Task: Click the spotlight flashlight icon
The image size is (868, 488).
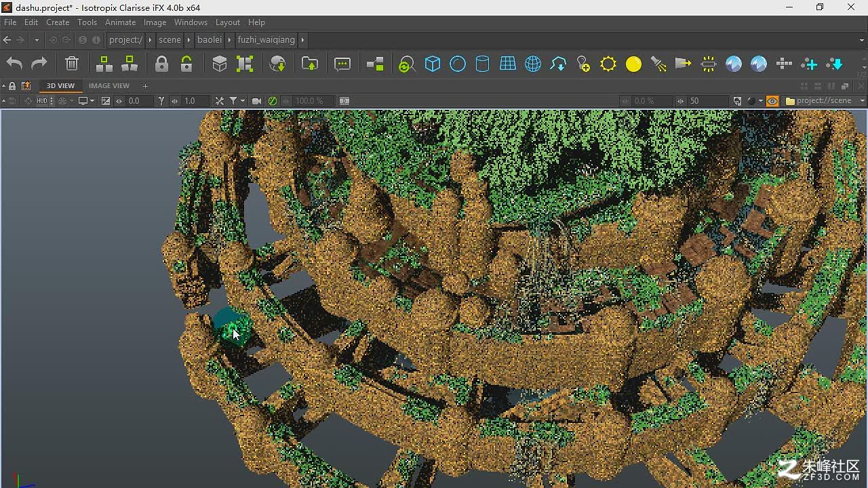Action: (x=658, y=64)
